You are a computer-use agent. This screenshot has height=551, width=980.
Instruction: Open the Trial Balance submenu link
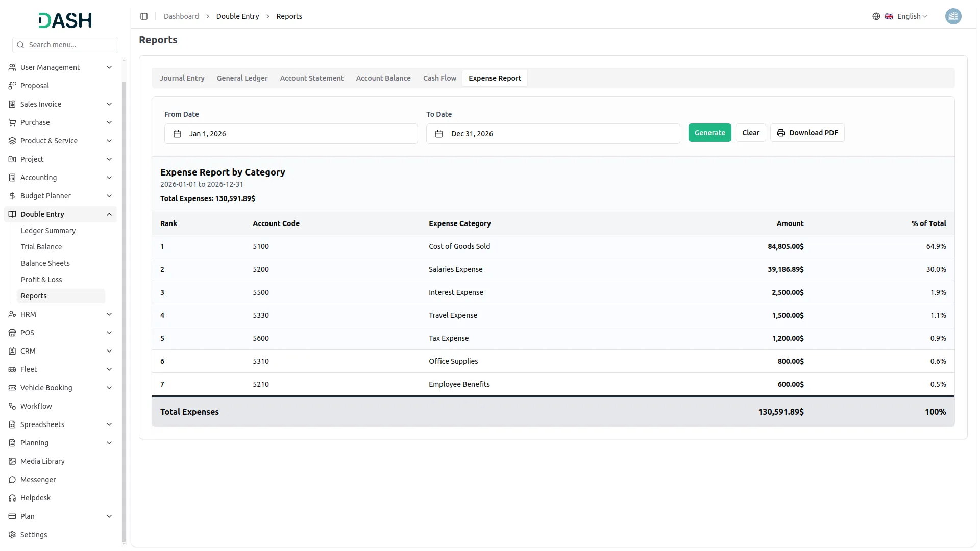(x=41, y=247)
